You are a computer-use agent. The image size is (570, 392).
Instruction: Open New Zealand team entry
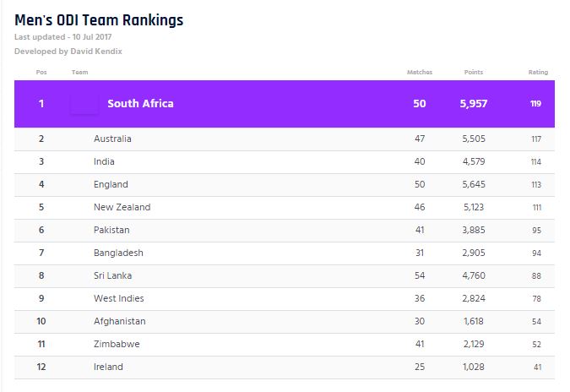(x=120, y=207)
